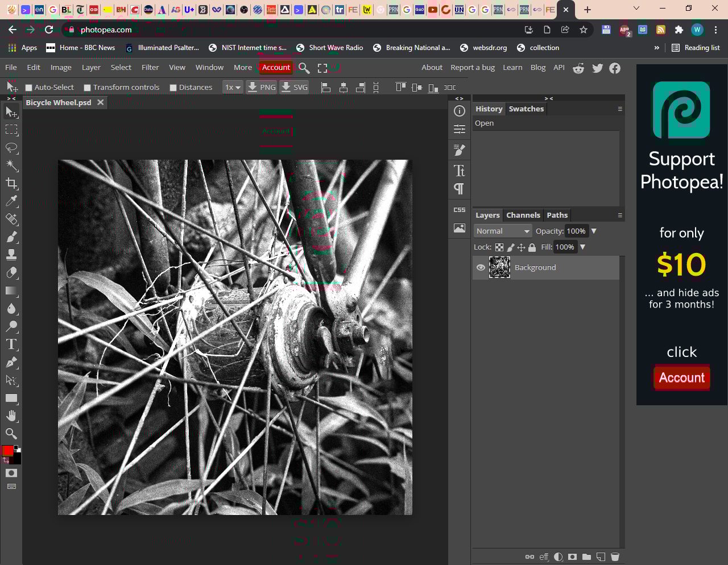Select the Eraser tool

[x=11, y=273]
